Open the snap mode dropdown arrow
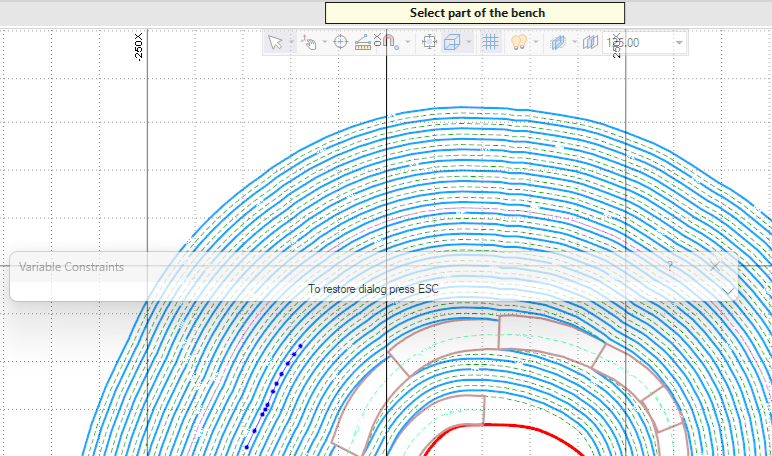The width and height of the screenshot is (772, 456). [x=408, y=42]
